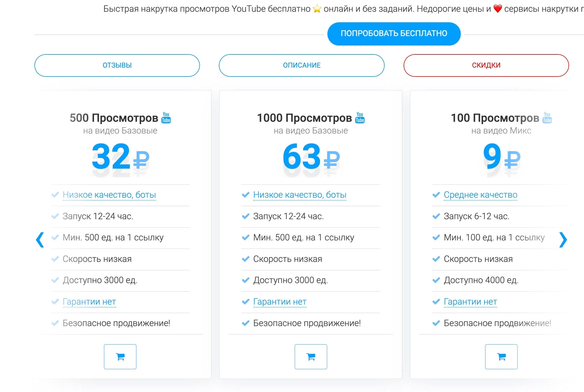Image resolution: width=584 pixels, height=392 pixels.
Task: Click the YouTube logo beside 100 Просмотров
Action: [547, 118]
